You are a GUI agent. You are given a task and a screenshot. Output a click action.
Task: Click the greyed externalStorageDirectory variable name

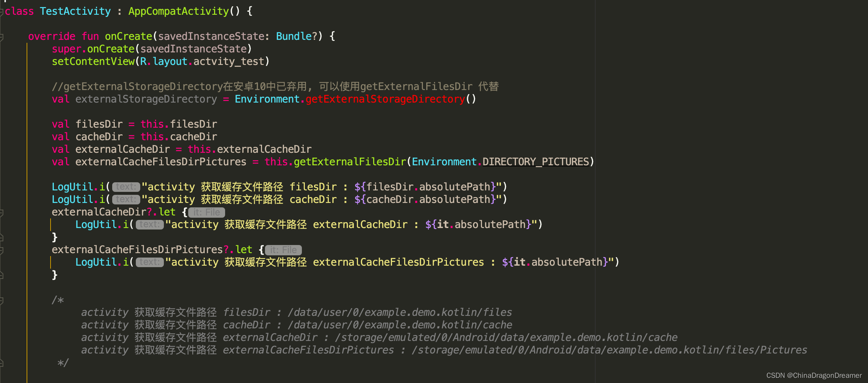[x=146, y=99]
